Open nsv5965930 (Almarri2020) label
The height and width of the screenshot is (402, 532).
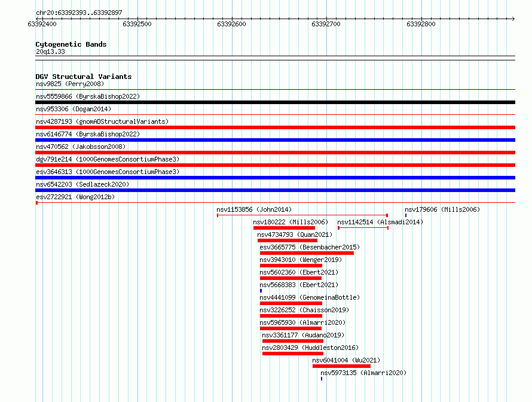pyautogui.click(x=302, y=322)
